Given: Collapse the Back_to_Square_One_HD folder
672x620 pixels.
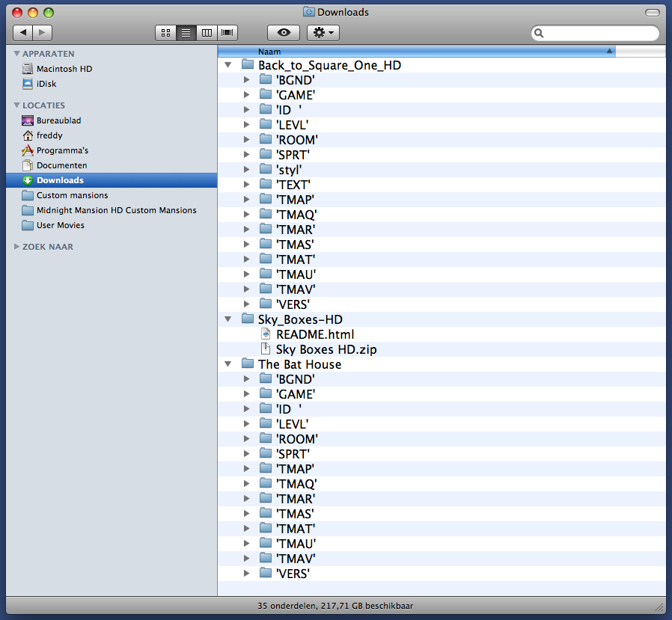Looking at the screenshot, I should (228, 65).
